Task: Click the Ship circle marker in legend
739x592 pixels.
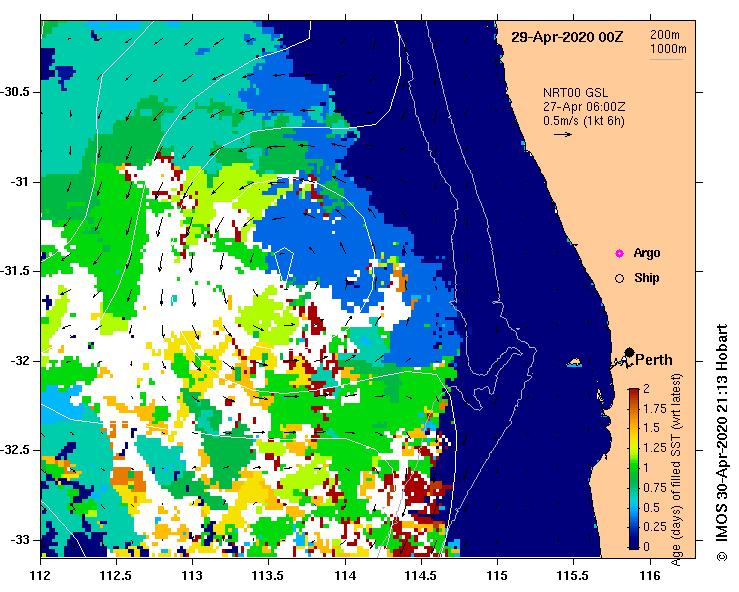Action: coord(619,279)
